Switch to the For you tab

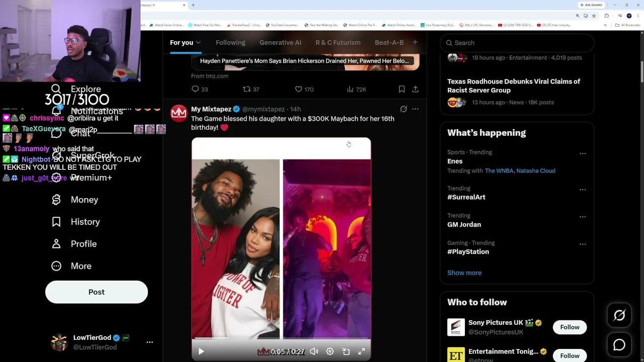pos(181,43)
